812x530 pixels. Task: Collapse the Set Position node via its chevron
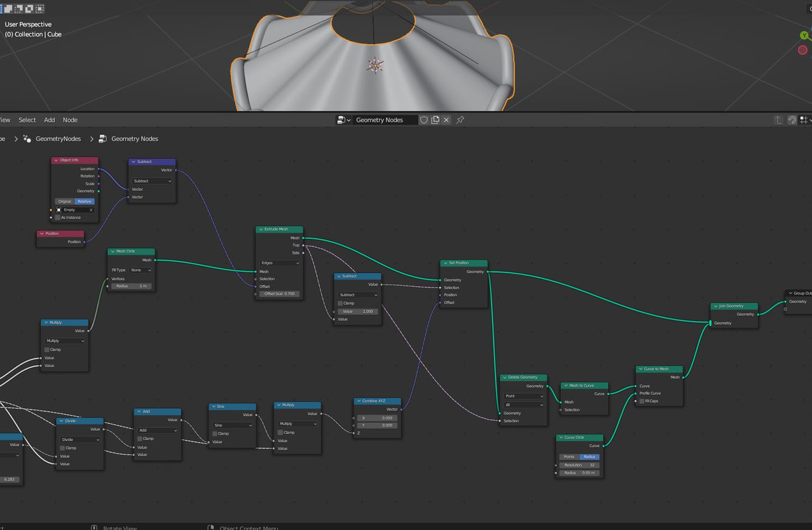[445, 263]
